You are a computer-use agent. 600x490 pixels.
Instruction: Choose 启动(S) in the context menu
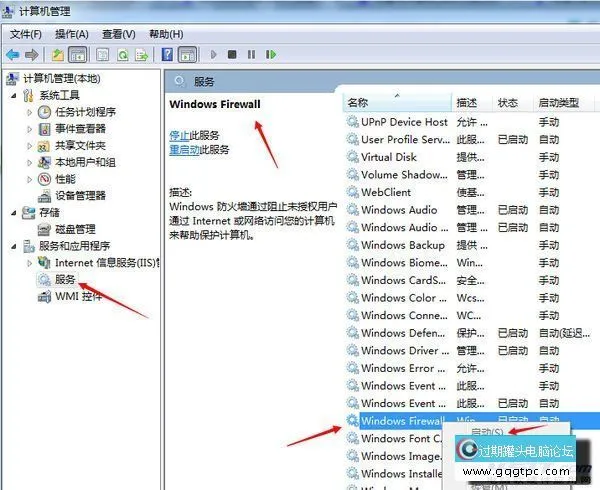[487, 432]
